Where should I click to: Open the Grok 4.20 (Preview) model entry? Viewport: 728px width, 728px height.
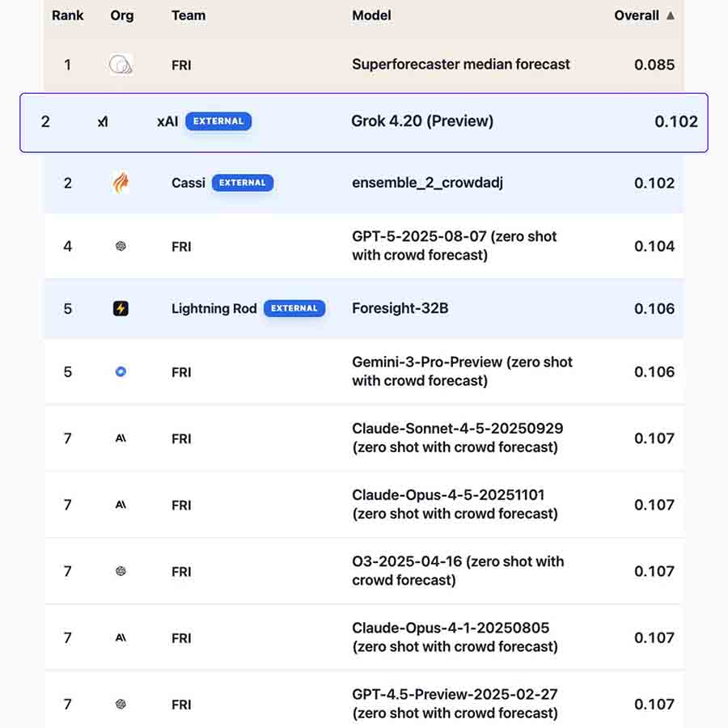422,121
